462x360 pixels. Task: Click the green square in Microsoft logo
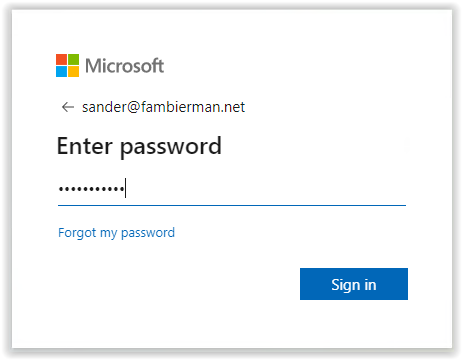pyautogui.click(x=74, y=59)
